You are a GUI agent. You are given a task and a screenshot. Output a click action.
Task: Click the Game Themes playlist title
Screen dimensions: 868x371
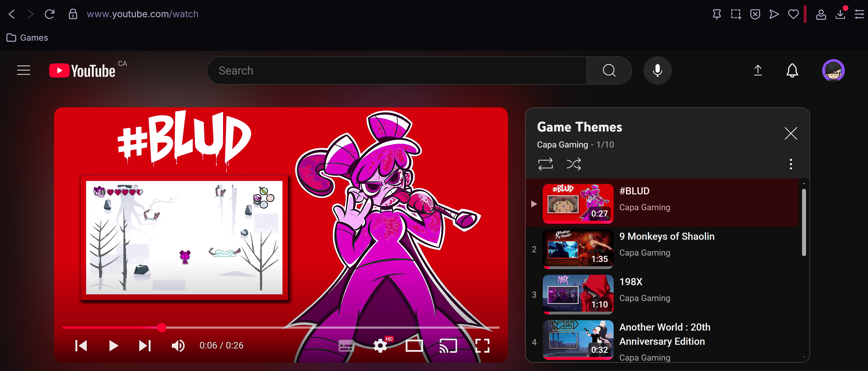click(x=579, y=127)
